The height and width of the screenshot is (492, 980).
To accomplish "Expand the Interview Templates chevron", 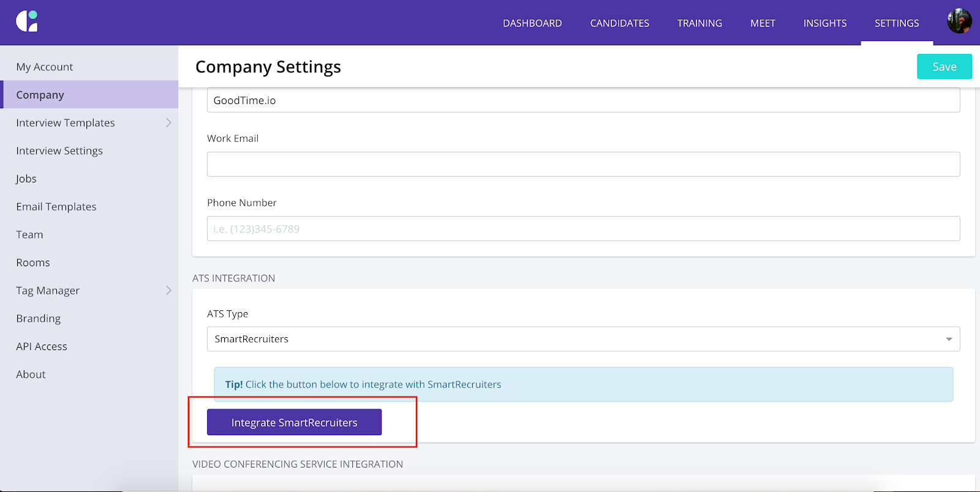I will (x=168, y=123).
